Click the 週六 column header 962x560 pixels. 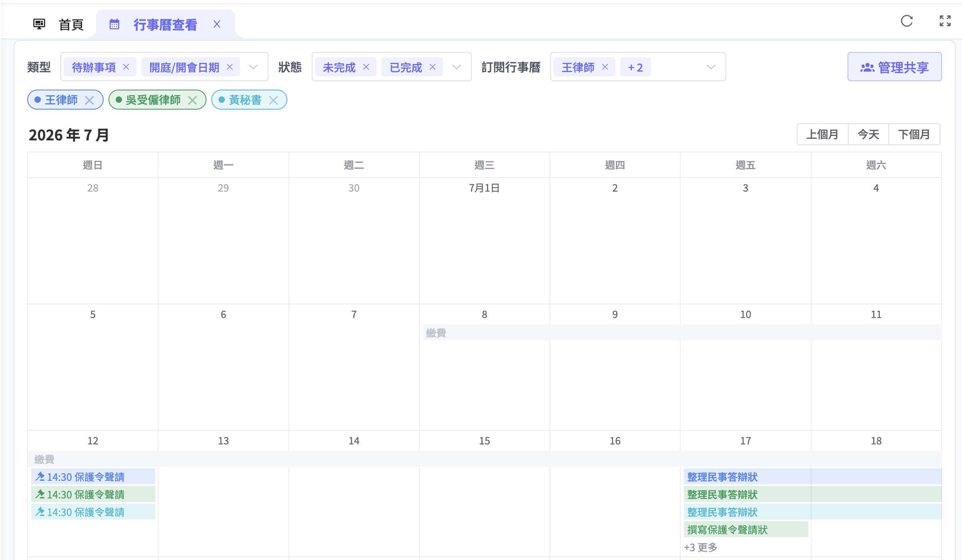click(876, 165)
